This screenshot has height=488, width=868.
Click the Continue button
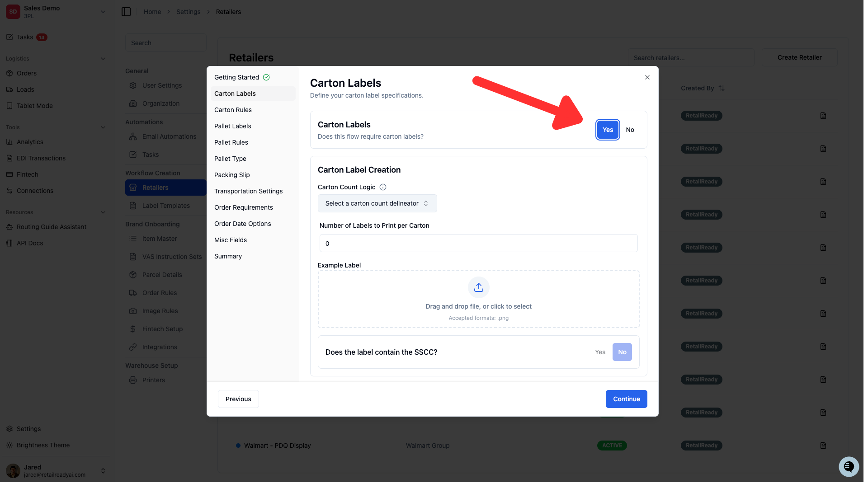coord(626,399)
